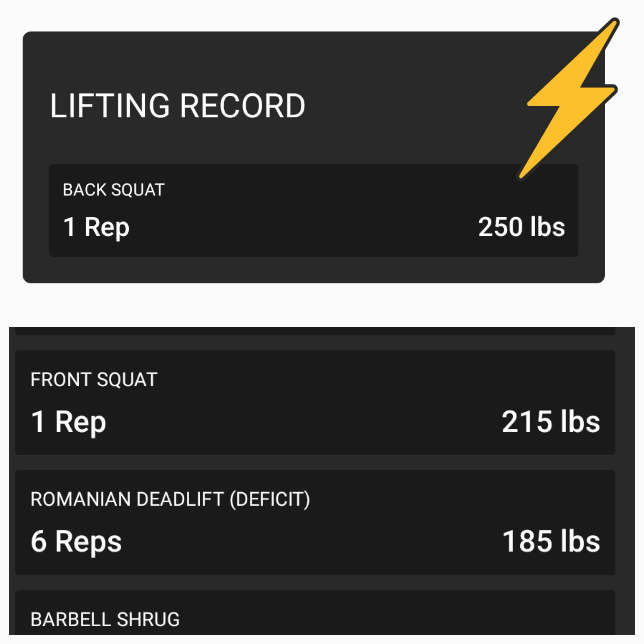This screenshot has height=644, width=644.
Task: Click the Back Squat '1 Rep' text
Action: (x=96, y=227)
